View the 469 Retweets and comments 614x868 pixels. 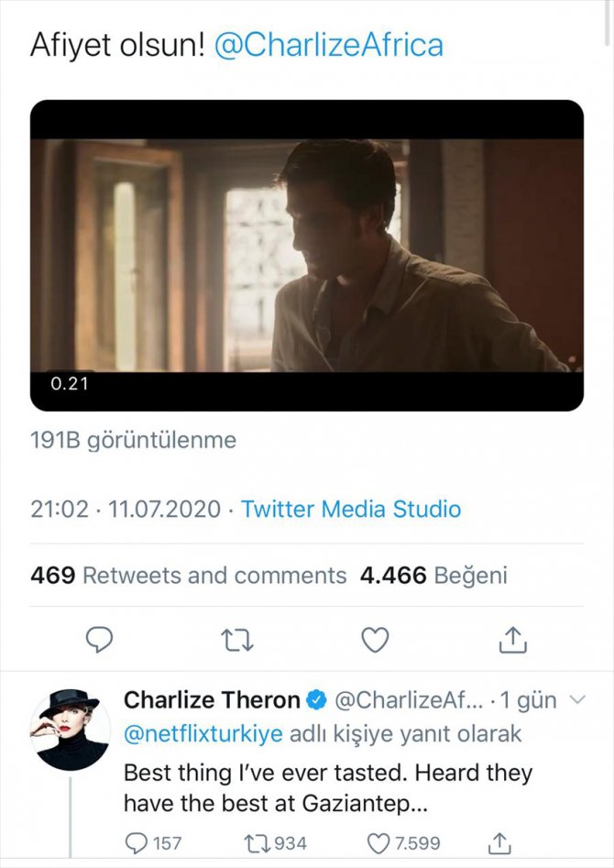[189, 576]
